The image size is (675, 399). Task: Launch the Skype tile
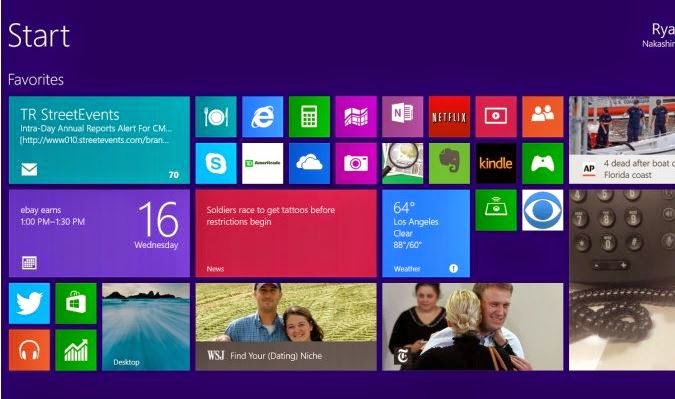pos(216,164)
